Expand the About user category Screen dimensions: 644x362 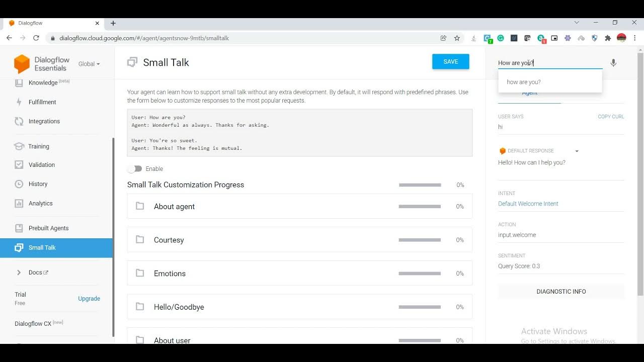300,336
